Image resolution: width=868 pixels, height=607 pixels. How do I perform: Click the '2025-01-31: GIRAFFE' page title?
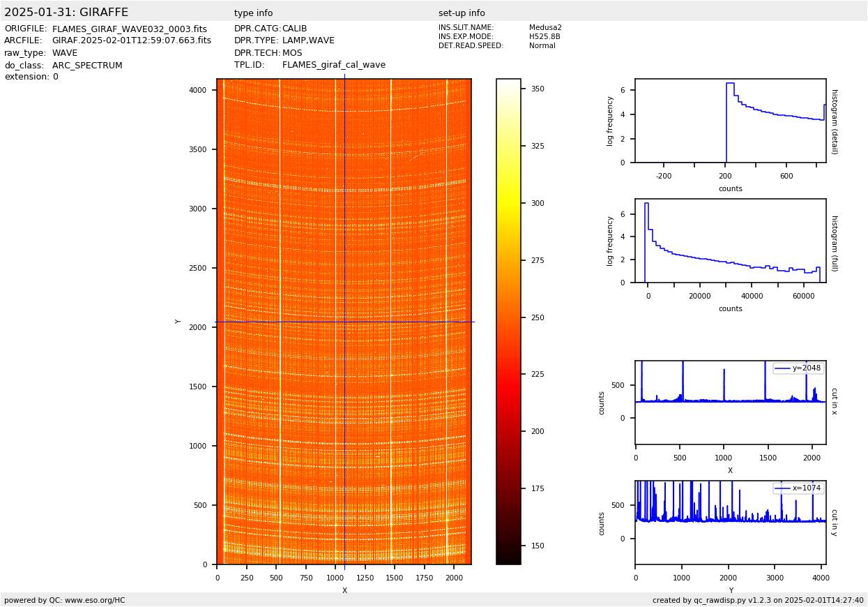[66, 13]
